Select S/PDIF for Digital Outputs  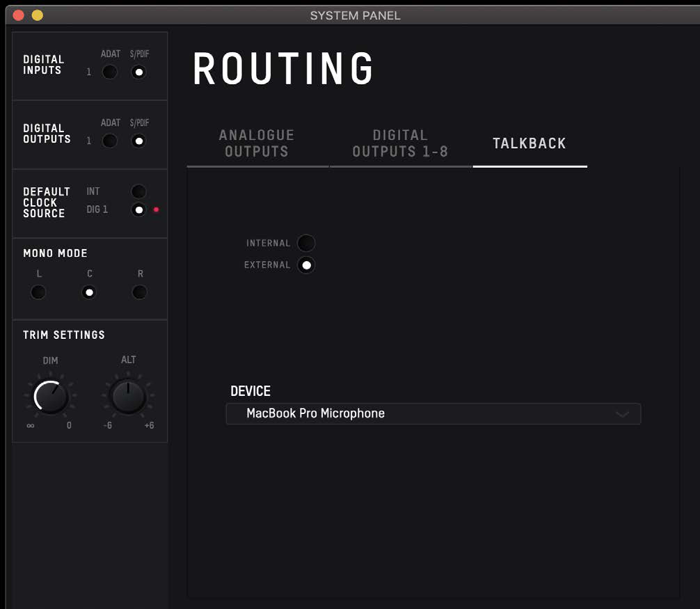click(139, 141)
